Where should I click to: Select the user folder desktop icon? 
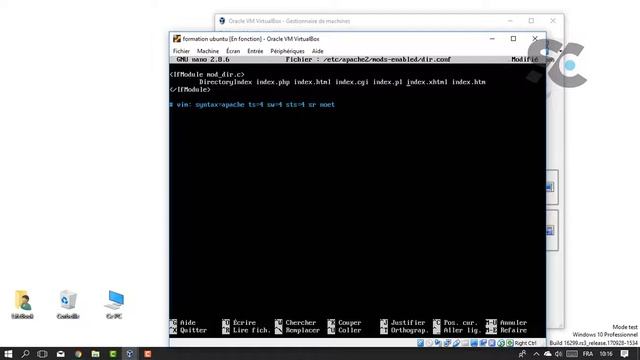[22, 304]
